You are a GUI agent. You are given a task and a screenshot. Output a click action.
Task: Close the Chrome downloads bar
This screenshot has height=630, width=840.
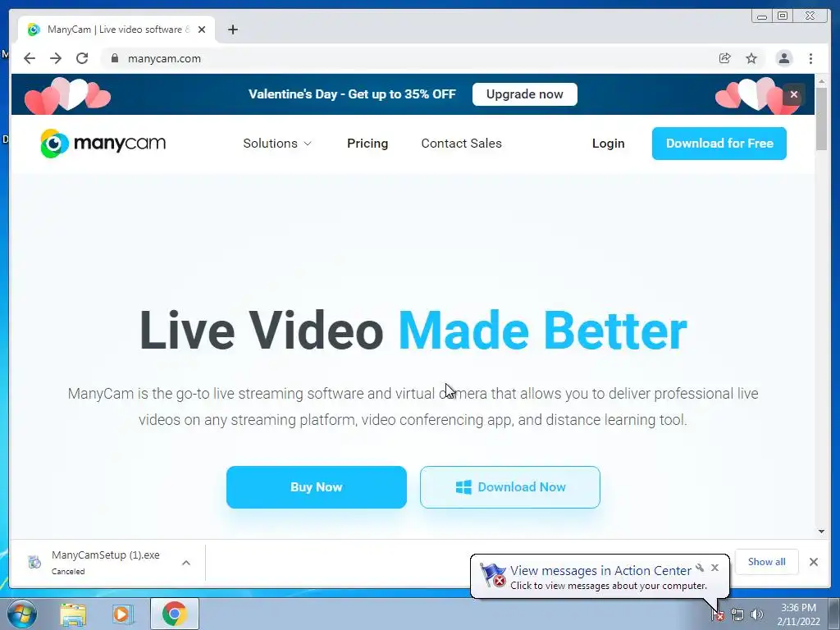[x=814, y=561]
